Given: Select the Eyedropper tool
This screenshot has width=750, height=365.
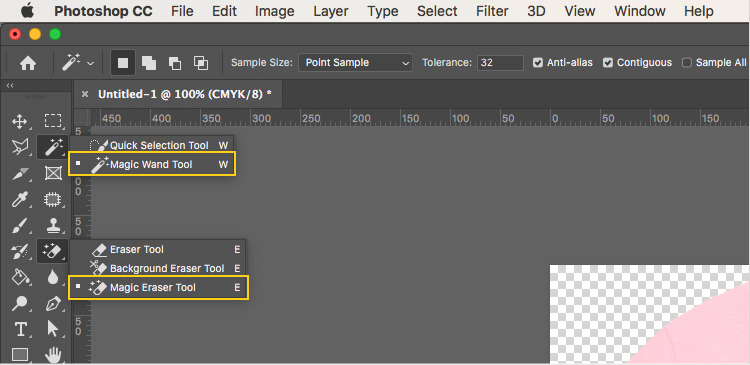Looking at the screenshot, I should (x=20, y=199).
